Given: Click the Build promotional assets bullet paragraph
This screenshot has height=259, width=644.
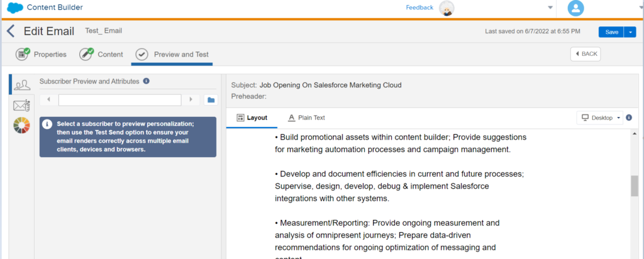Looking at the screenshot, I should [401, 143].
